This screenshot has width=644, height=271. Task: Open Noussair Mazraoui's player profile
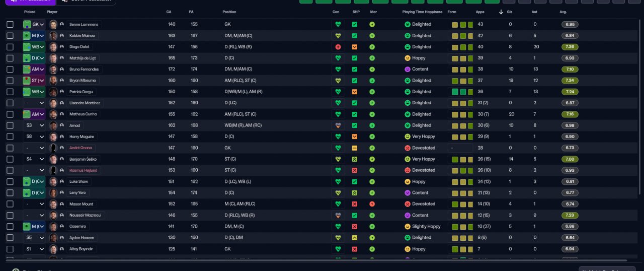click(86, 215)
